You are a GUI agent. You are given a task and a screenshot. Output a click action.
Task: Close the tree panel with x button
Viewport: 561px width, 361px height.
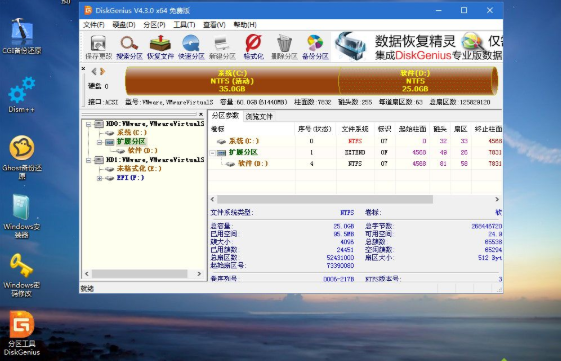click(x=201, y=114)
